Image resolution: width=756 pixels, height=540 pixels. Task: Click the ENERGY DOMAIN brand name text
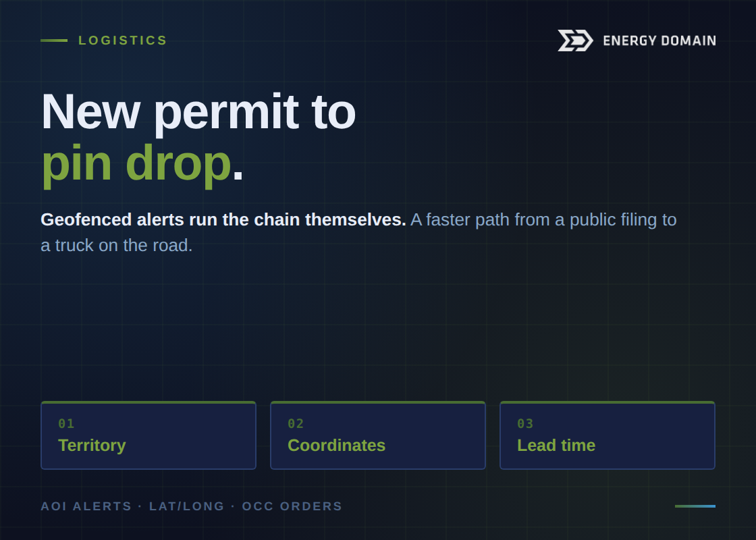click(x=659, y=41)
